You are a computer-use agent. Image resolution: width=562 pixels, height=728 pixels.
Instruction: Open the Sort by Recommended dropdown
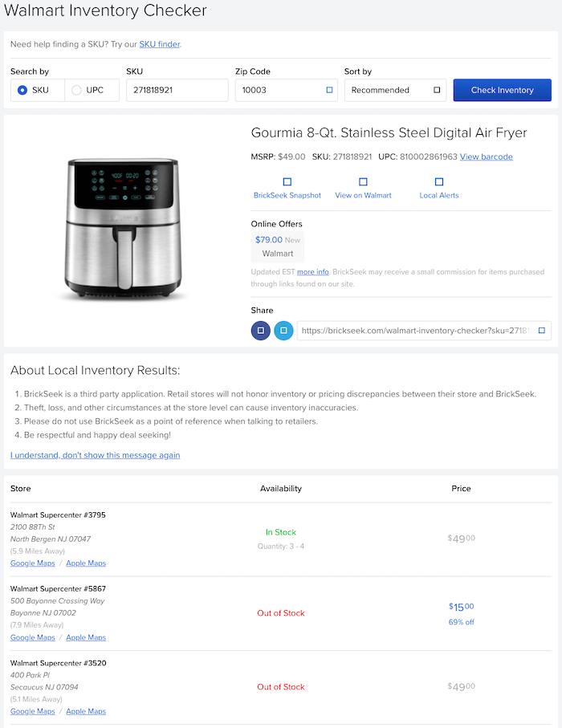[395, 90]
